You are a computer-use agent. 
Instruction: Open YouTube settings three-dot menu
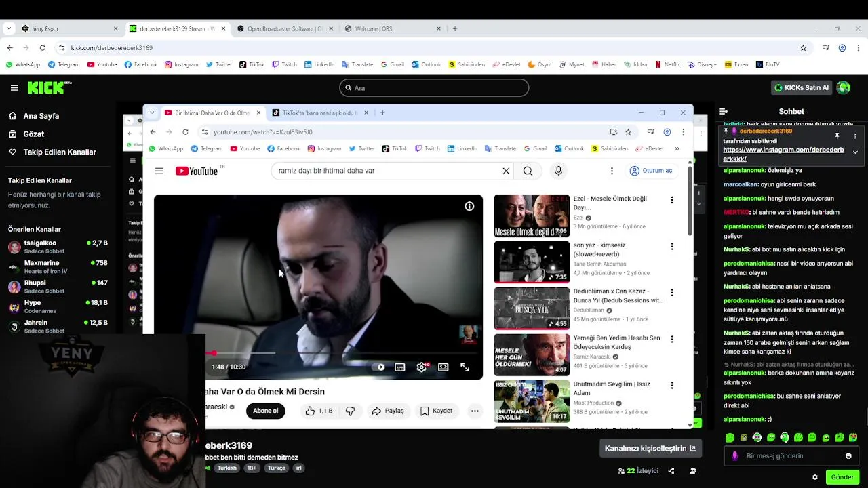point(612,171)
